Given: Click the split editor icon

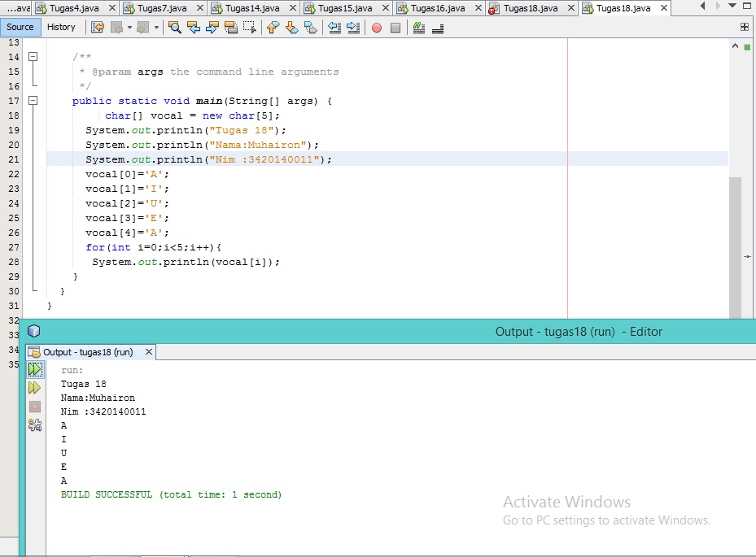Looking at the screenshot, I should (x=745, y=27).
